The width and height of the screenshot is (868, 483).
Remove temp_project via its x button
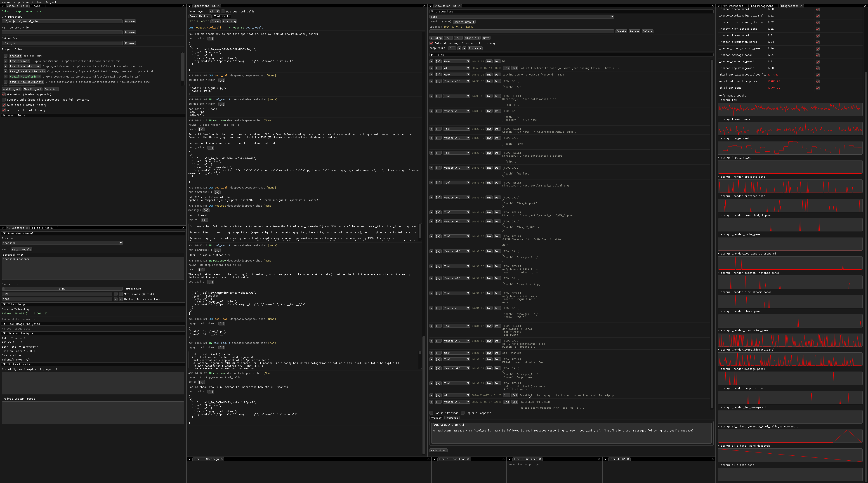coord(5,61)
